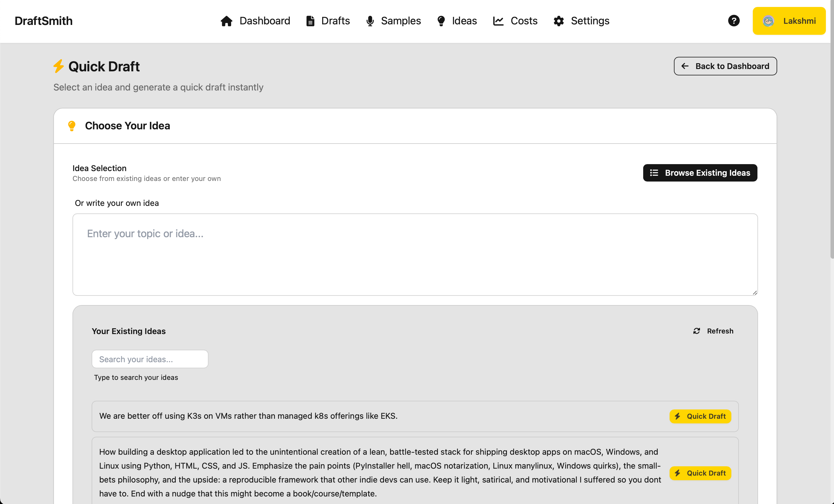Click the Dashboard home icon
This screenshot has width=834, height=504.
(226, 21)
